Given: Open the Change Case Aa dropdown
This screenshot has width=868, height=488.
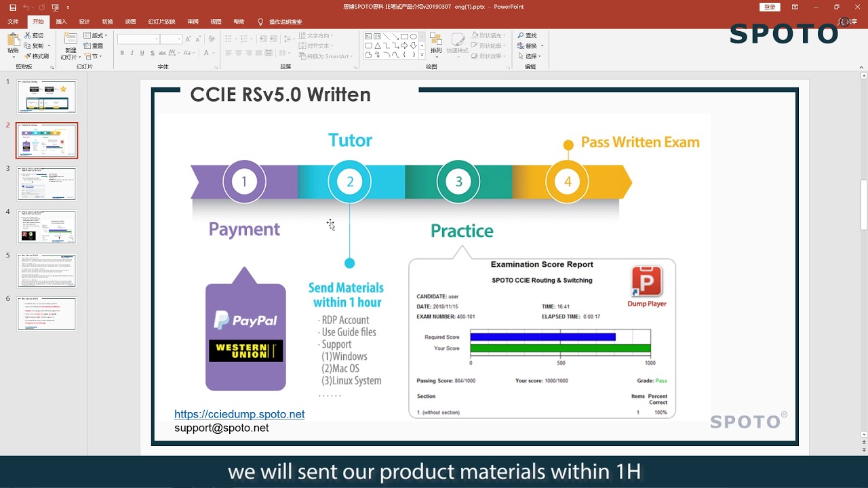Looking at the screenshot, I should (x=189, y=53).
